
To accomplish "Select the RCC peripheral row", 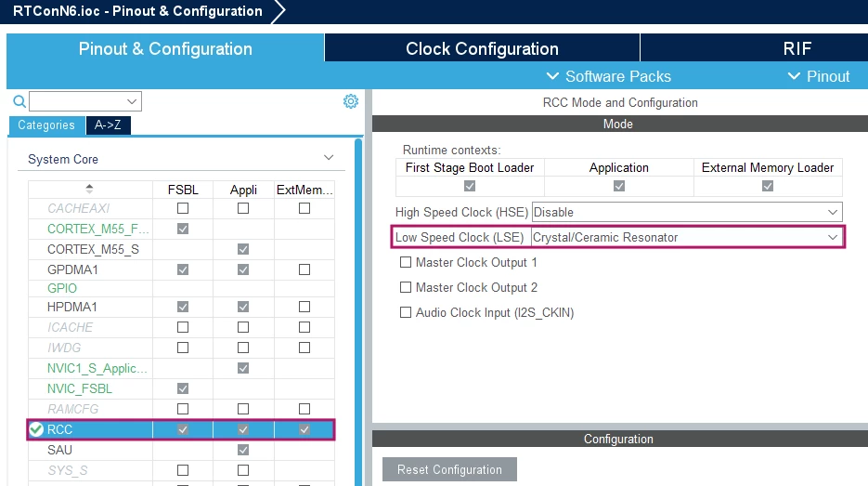I will (181, 429).
